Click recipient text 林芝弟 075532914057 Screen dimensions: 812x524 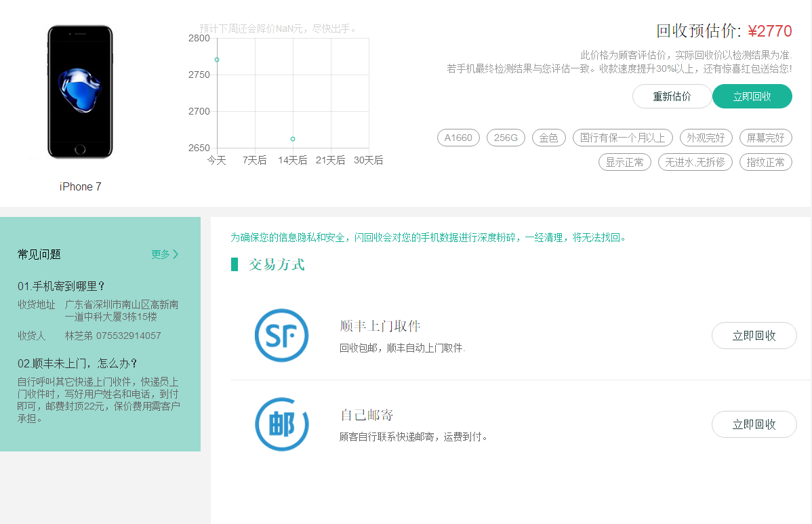[x=113, y=336]
